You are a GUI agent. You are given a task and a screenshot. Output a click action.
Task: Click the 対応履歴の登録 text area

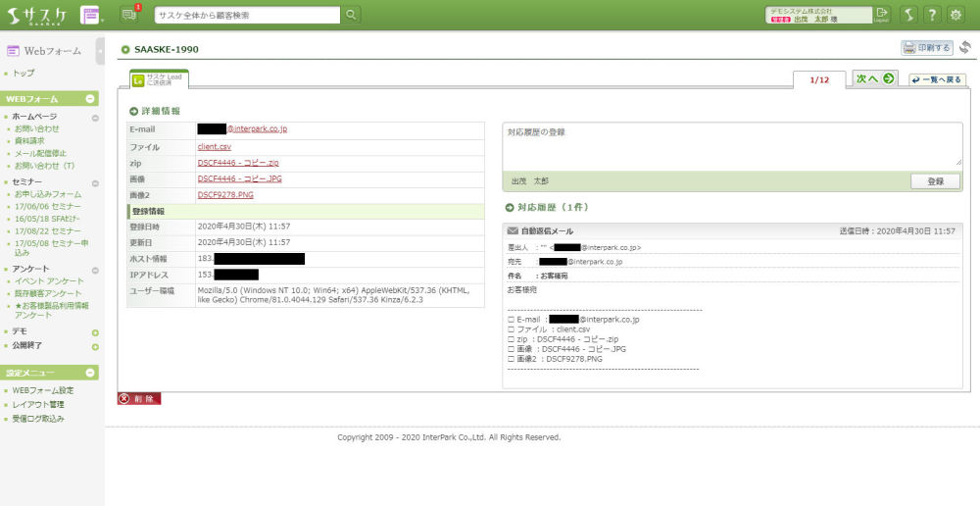pos(732,145)
